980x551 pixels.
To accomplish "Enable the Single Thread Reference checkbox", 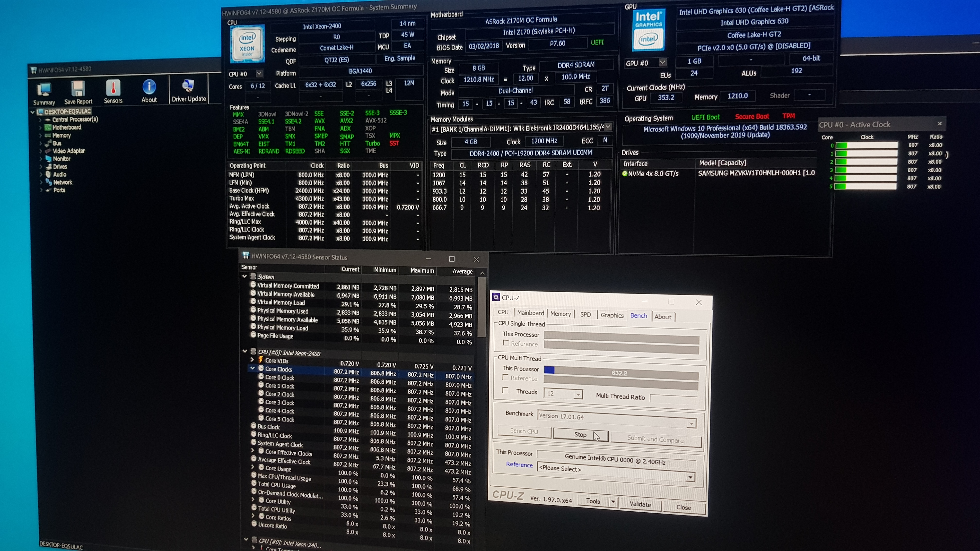I will [506, 343].
